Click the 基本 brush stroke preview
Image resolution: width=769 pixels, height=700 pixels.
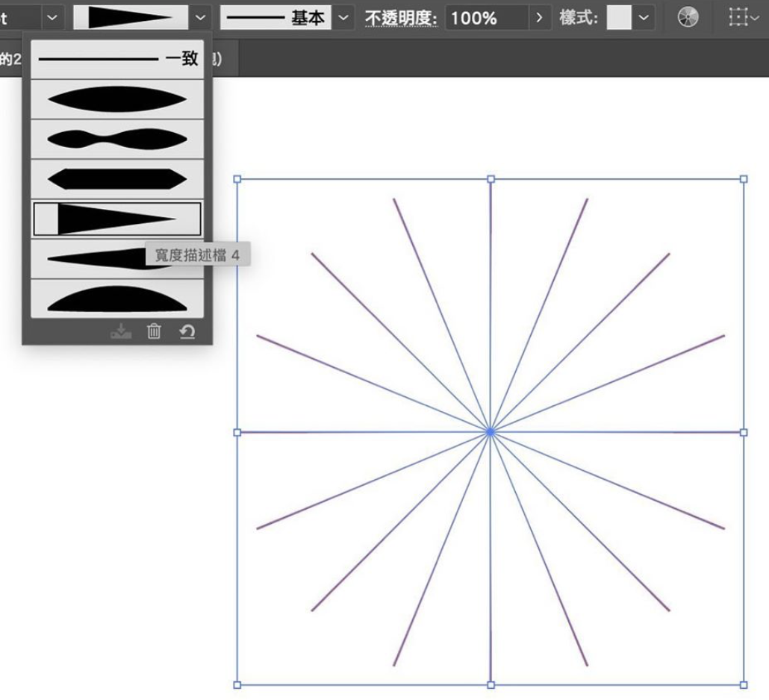click(275, 18)
